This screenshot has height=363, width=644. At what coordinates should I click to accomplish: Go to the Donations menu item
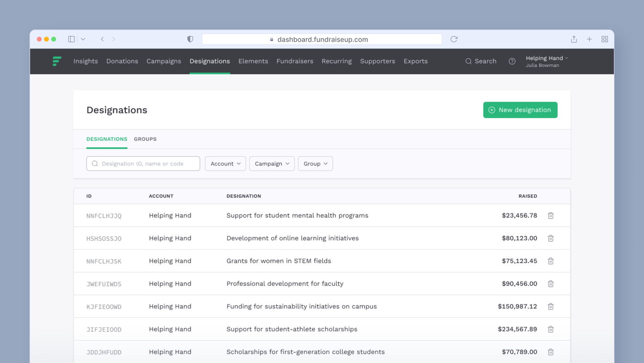click(122, 61)
